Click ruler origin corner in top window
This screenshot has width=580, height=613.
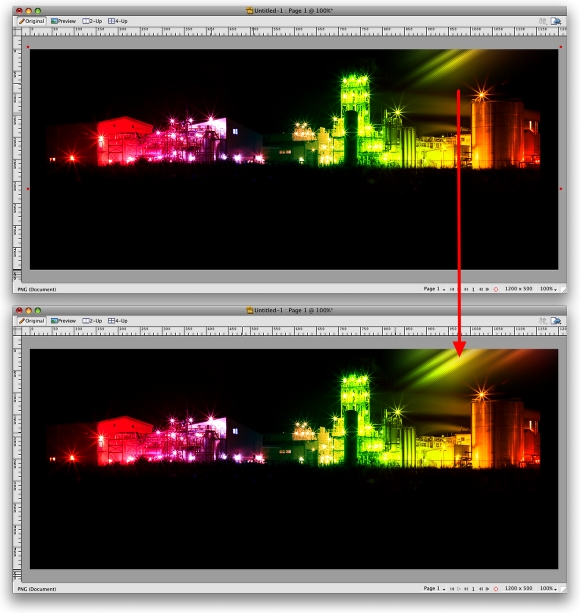click(17, 32)
